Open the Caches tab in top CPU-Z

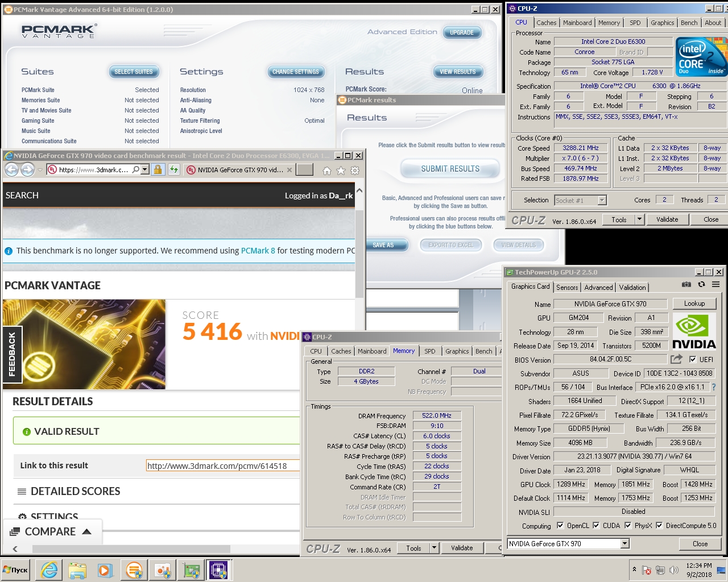[546, 23]
